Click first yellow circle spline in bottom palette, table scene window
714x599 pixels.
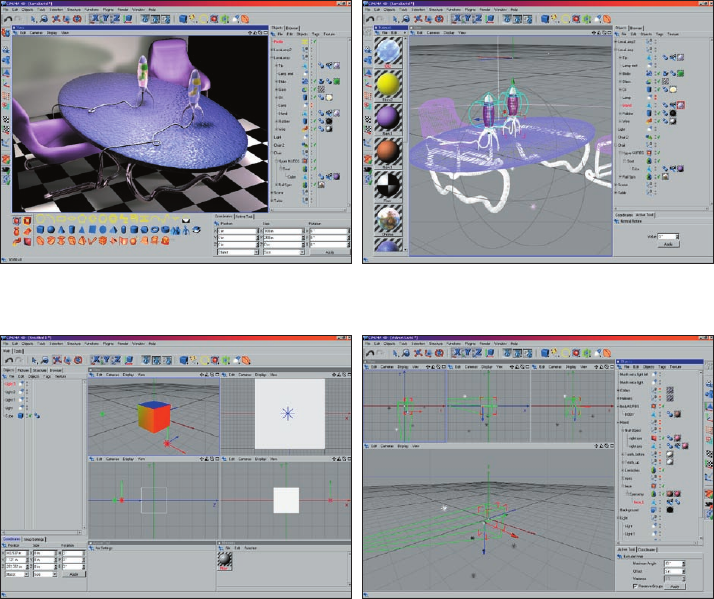point(41,219)
